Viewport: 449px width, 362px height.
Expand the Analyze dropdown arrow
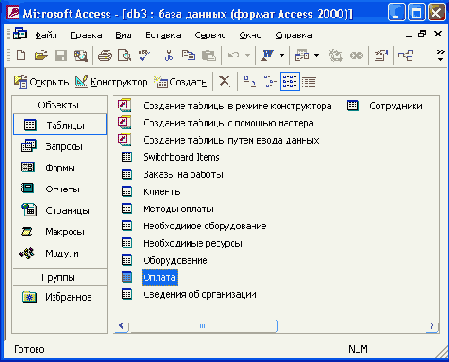point(316,55)
